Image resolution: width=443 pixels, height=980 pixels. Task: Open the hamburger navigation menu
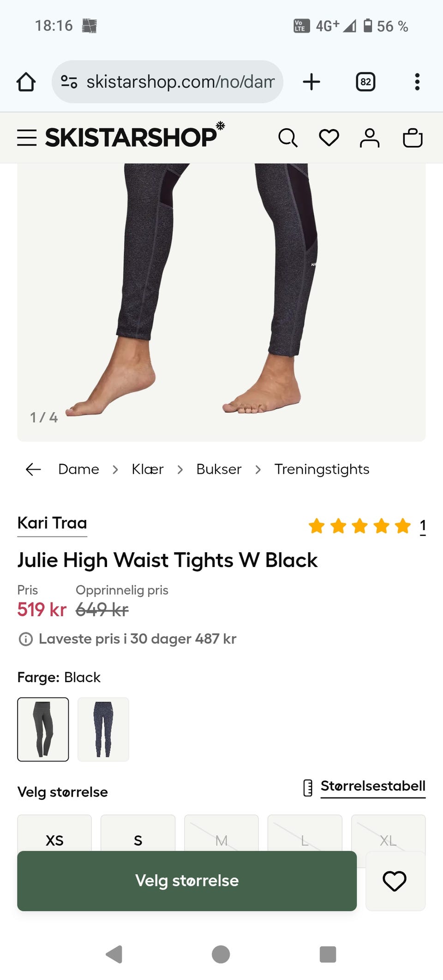(x=27, y=138)
